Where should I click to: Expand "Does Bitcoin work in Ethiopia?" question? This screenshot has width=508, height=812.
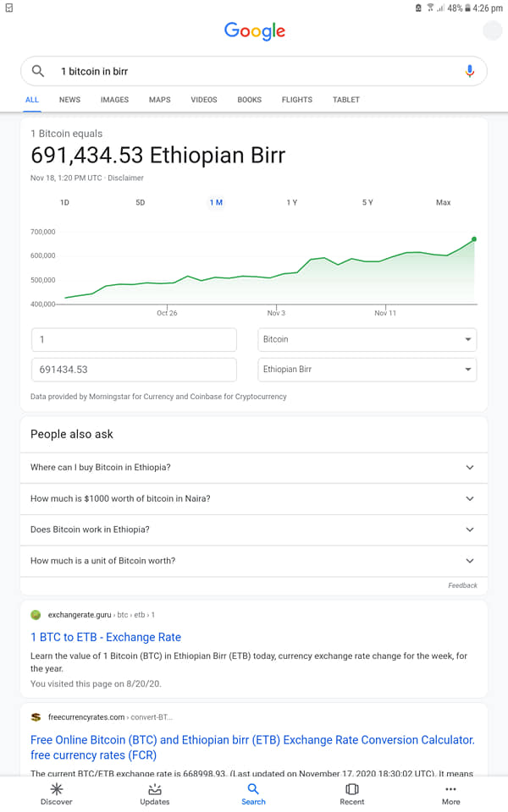tap(253, 529)
